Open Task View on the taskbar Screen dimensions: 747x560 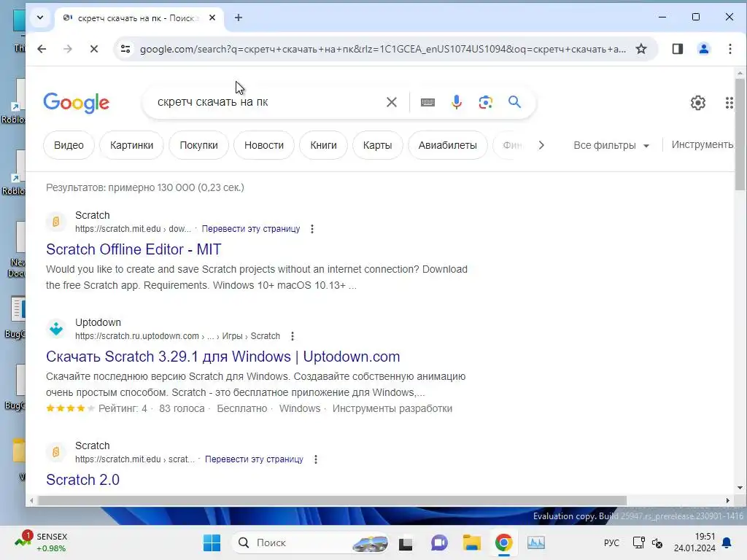pyautogui.click(x=406, y=542)
